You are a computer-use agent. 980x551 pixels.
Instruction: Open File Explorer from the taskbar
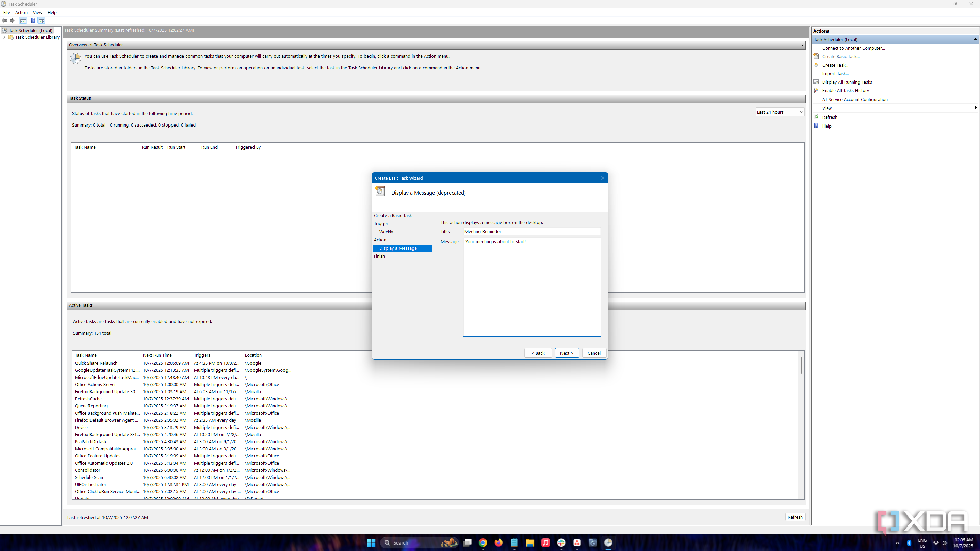(529, 542)
